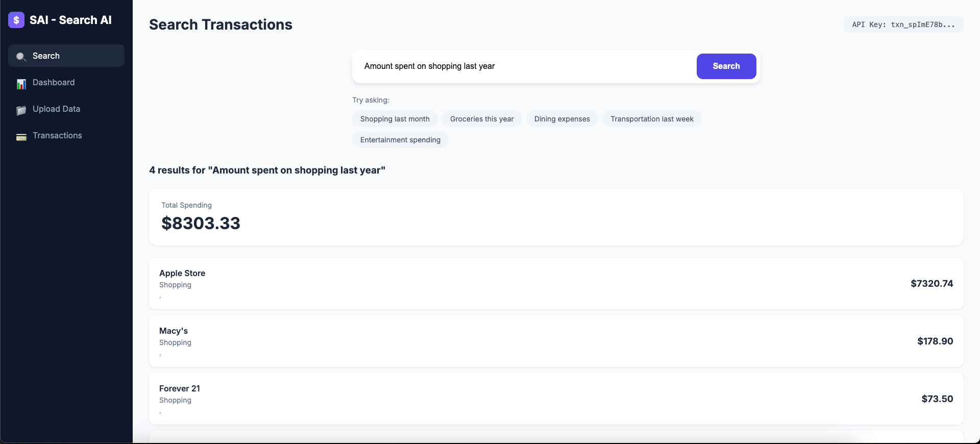Click the Transactions credit card icon
This screenshot has height=444, width=980.
coord(21,136)
